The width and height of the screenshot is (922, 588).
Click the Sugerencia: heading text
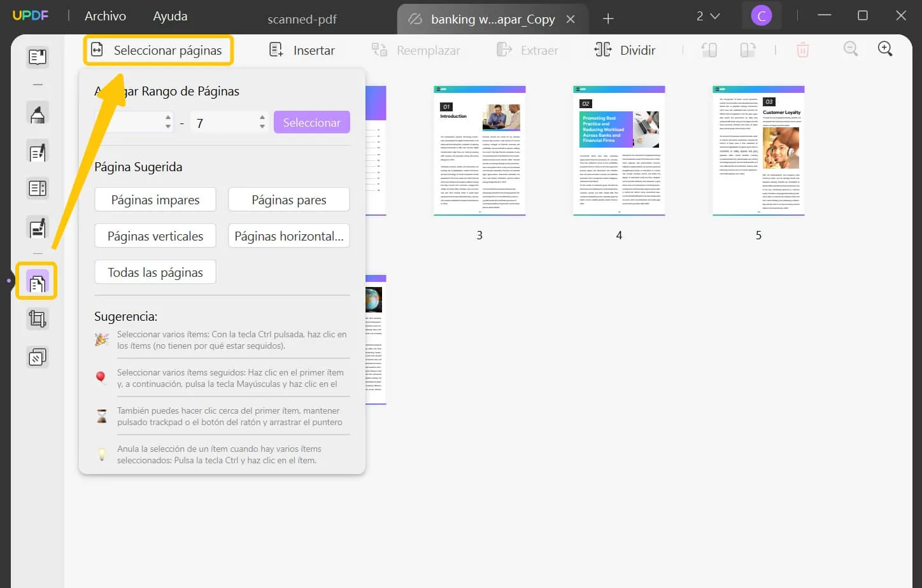click(x=125, y=316)
